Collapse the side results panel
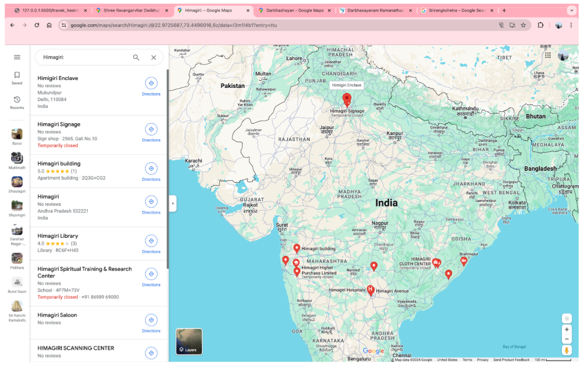588x370 pixels. tap(173, 204)
